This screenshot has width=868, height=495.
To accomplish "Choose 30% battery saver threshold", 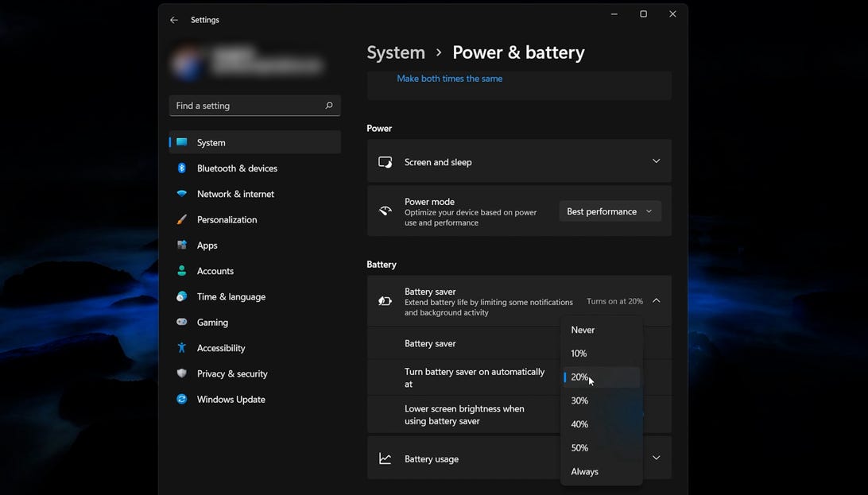I will [x=602, y=400].
